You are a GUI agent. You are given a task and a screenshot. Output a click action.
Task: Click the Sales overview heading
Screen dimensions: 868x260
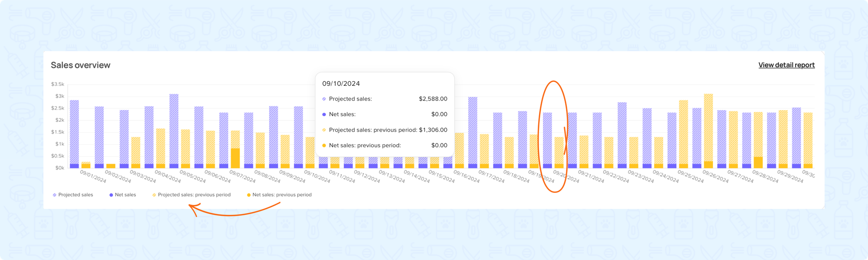81,65
